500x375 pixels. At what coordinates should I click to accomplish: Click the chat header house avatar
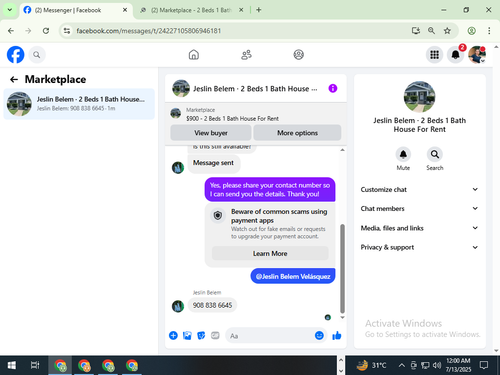coord(181,88)
